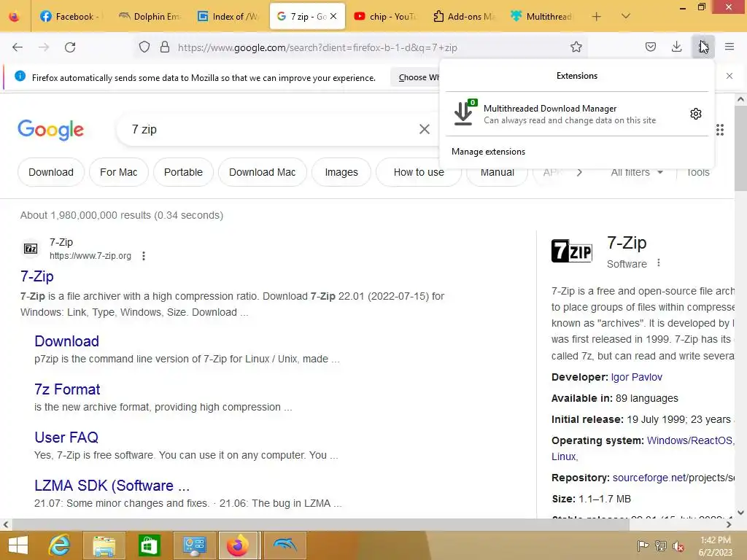Open Control Panel taskbar icon
747x560 pixels.
click(x=194, y=545)
